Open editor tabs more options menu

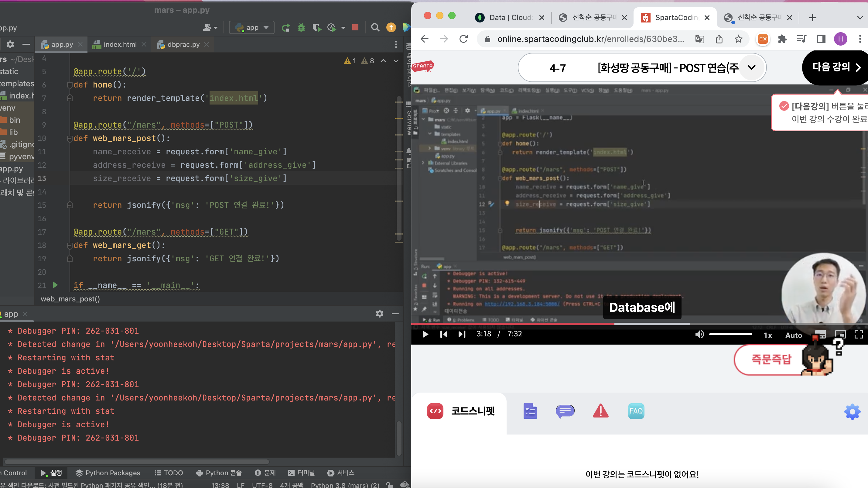tap(396, 44)
